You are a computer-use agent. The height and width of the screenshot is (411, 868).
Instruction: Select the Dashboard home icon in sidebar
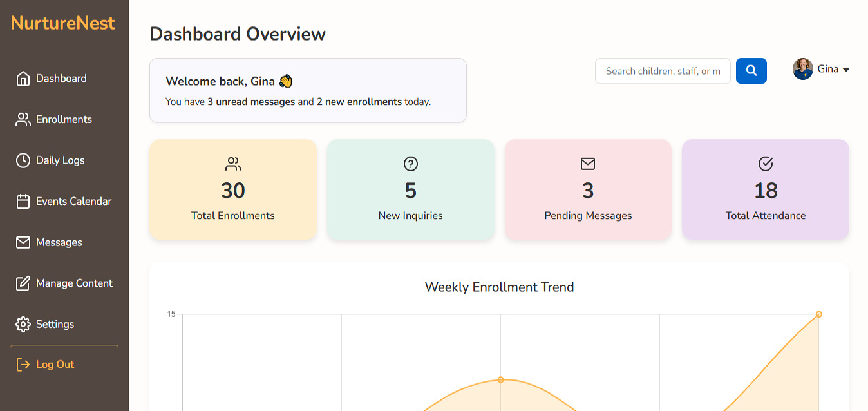pos(23,78)
